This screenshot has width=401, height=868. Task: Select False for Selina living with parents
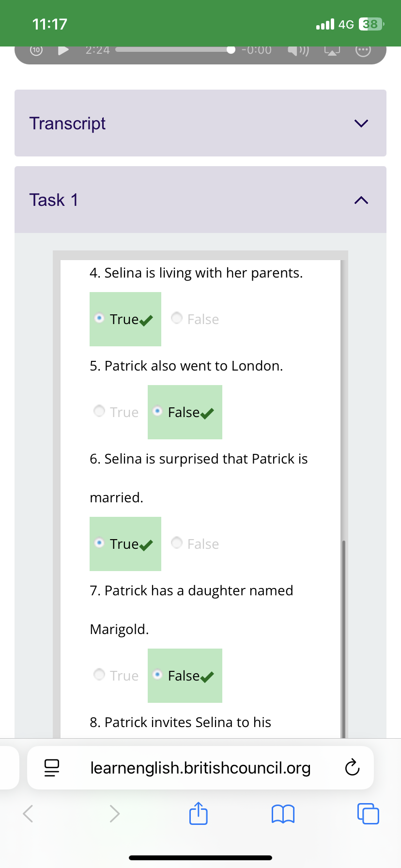177,318
